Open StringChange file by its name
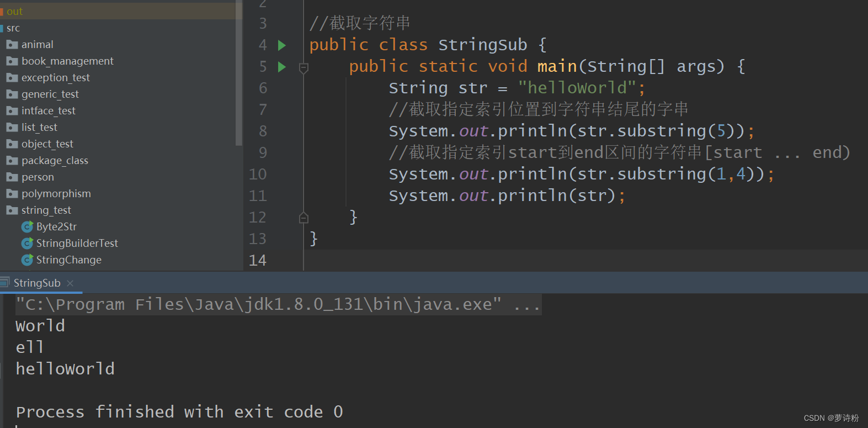The width and height of the screenshot is (868, 428). coord(69,260)
